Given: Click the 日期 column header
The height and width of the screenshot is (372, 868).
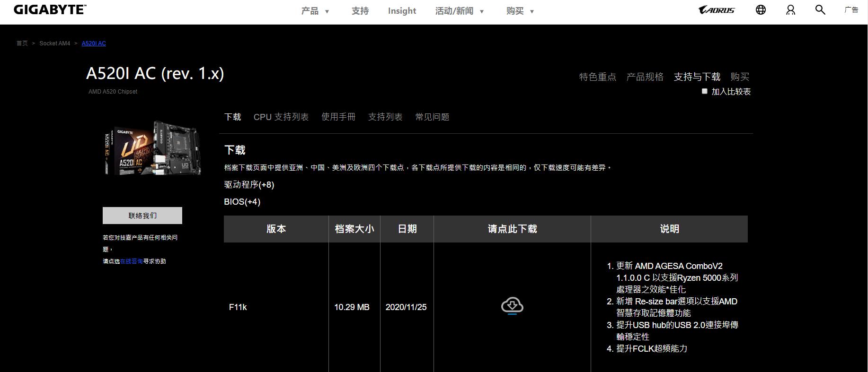Looking at the screenshot, I should [407, 229].
